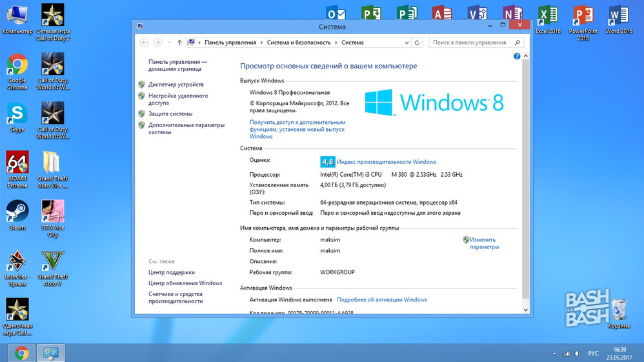The width and height of the screenshot is (644, 362).
Task: Open Одиночная игра Call shortcut
Action: click(x=17, y=317)
